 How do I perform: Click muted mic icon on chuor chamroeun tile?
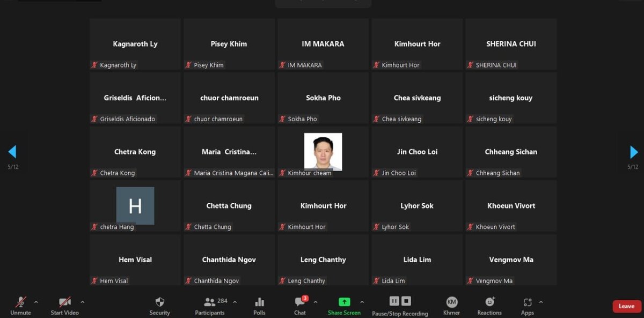[188, 119]
